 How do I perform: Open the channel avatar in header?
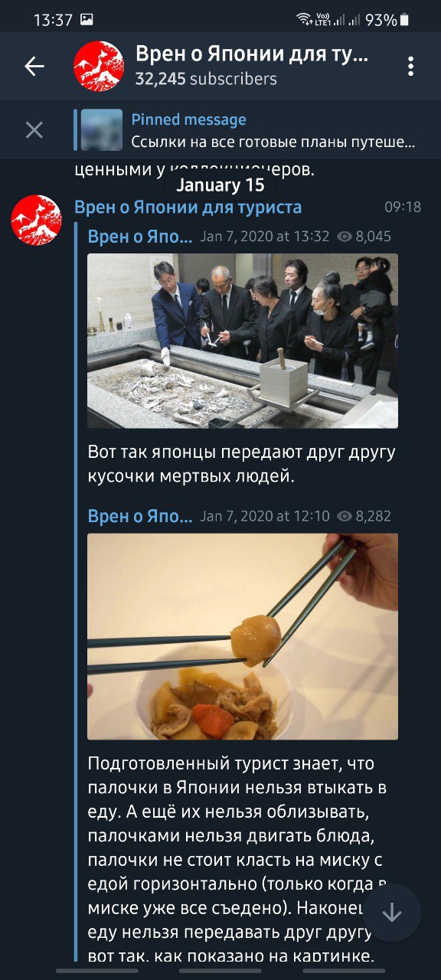tap(99, 67)
